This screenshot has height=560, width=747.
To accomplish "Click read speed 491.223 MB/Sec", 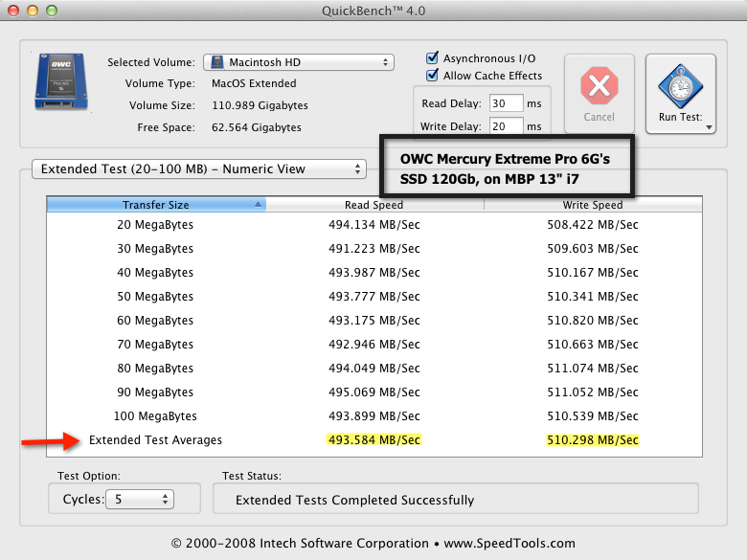I will point(374,249).
